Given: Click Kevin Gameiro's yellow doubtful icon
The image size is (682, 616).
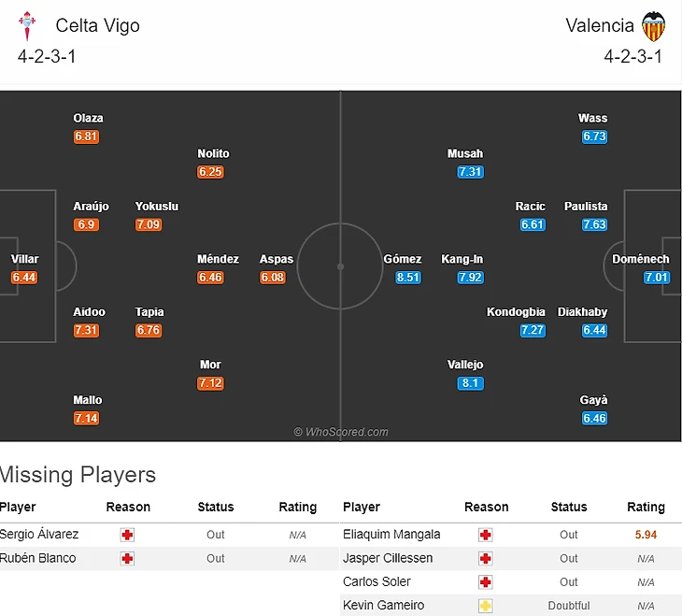Looking at the screenshot, I should (x=486, y=606).
